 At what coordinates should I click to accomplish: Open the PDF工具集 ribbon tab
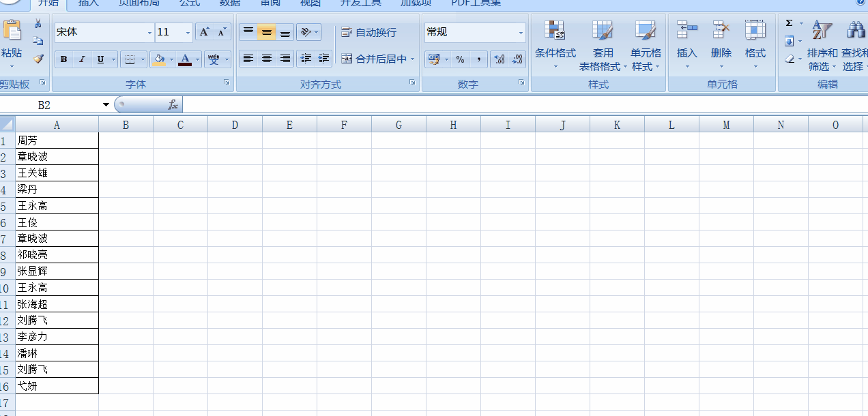point(476,3)
